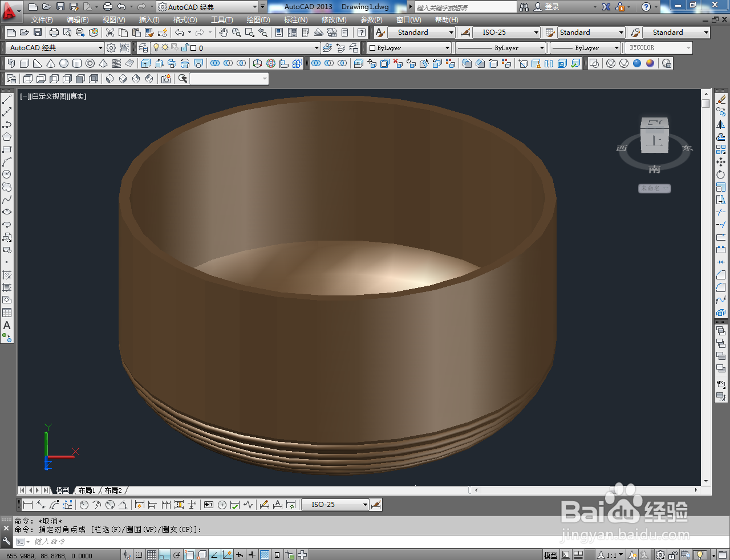Toggle the layer lock icon in layer dropdown
Image resolution: width=730 pixels, height=560 pixels.
click(x=185, y=48)
